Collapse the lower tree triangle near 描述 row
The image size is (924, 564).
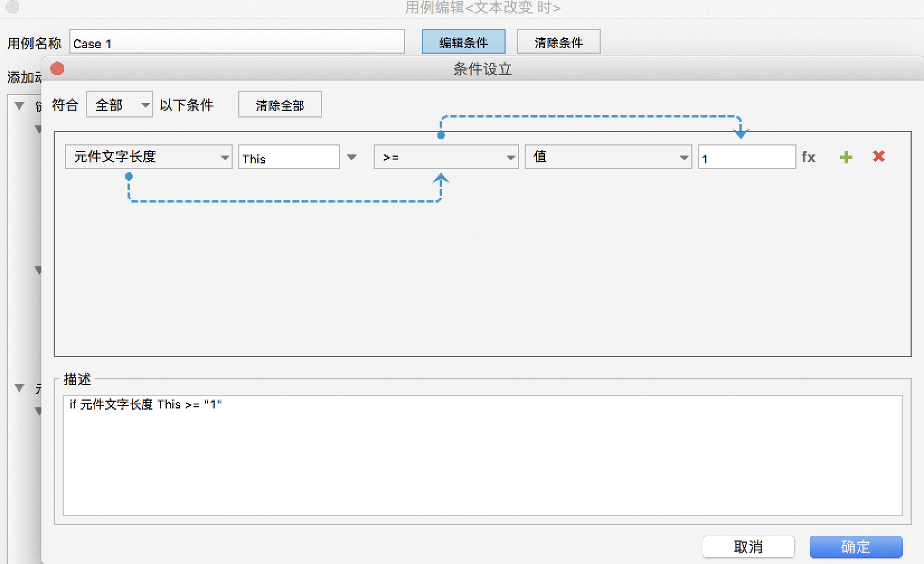[x=20, y=388]
